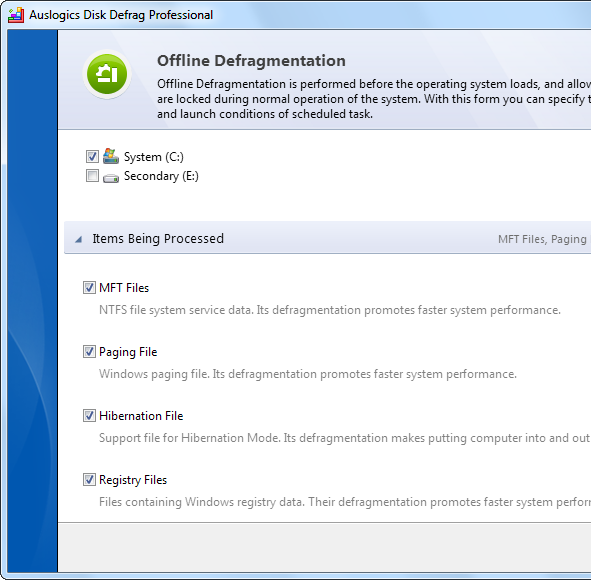Click the Hibernation File label
Screen dimensions: 591x580
[x=141, y=416]
